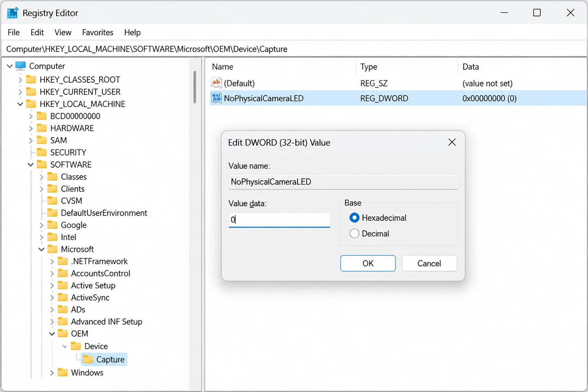
Task: Click the Clients folder icon
Action: coord(52,189)
